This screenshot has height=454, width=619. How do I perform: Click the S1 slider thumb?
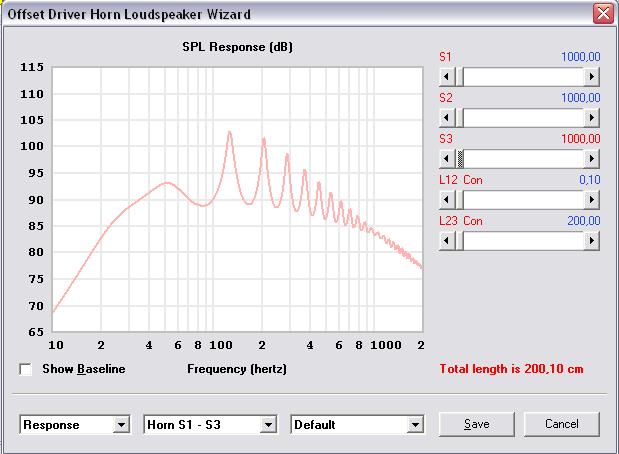point(459,77)
